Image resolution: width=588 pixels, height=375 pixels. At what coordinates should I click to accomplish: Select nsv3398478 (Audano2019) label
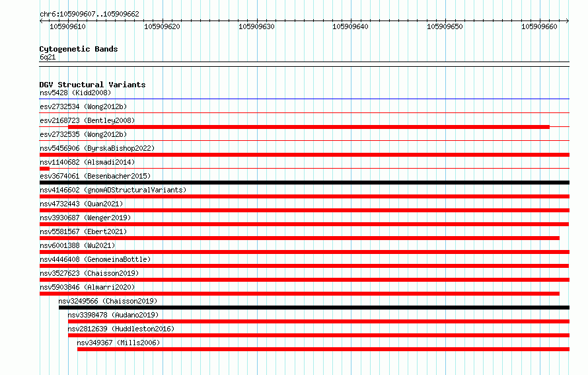113,315
